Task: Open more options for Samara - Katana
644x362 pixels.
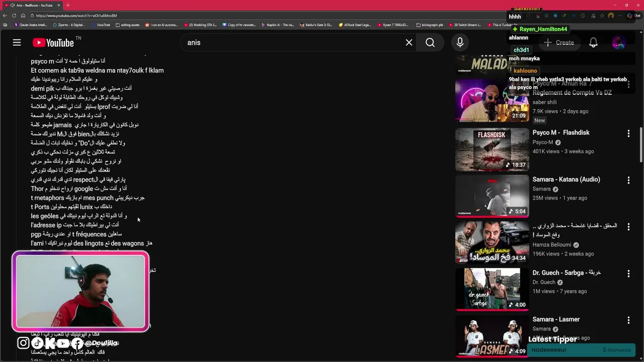Action: [628, 180]
